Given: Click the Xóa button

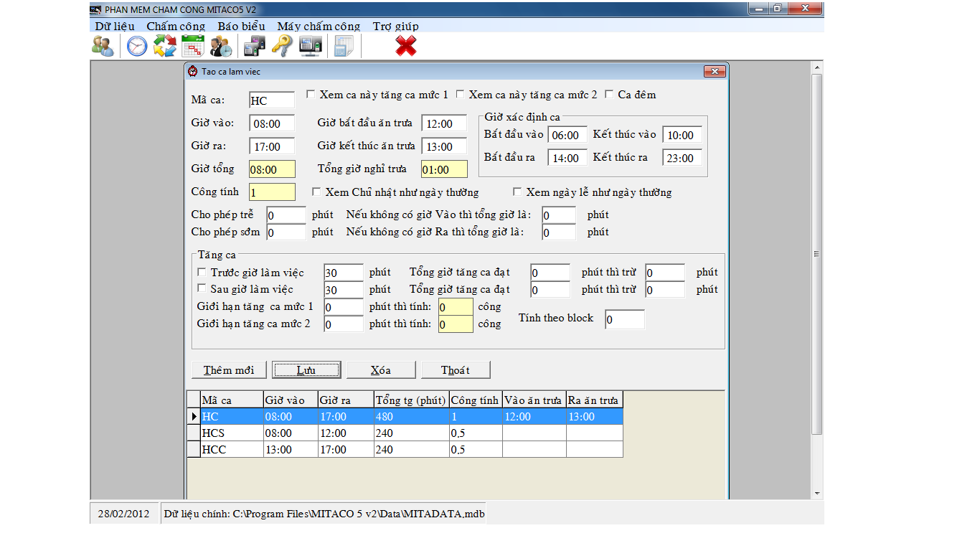Looking at the screenshot, I should click(381, 369).
